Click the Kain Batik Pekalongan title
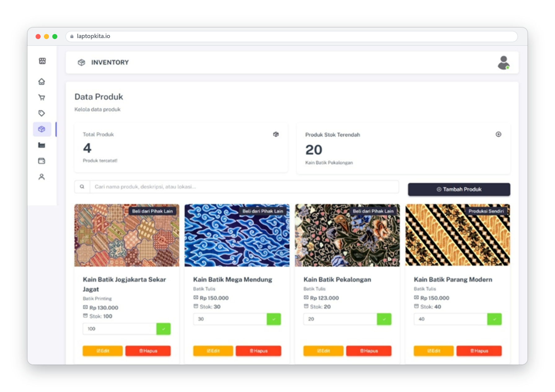Screen dimensions: 555x392 [337, 280]
